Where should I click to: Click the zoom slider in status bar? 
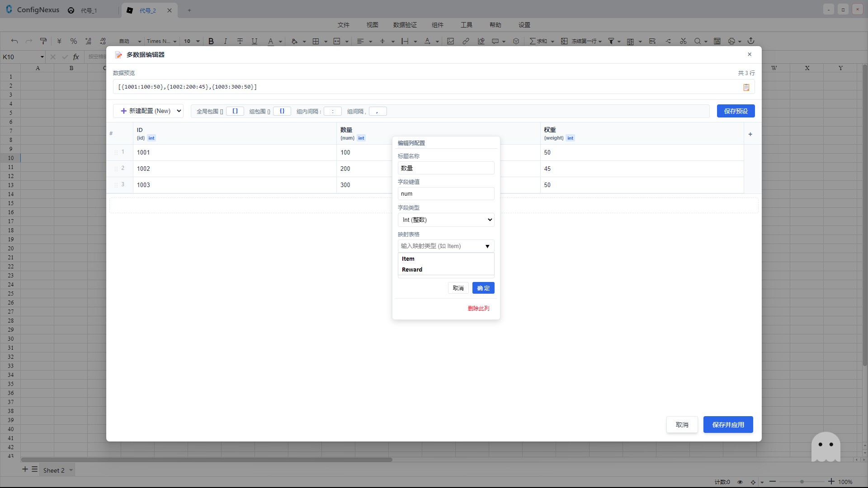pyautogui.click(x=802, y=482)
